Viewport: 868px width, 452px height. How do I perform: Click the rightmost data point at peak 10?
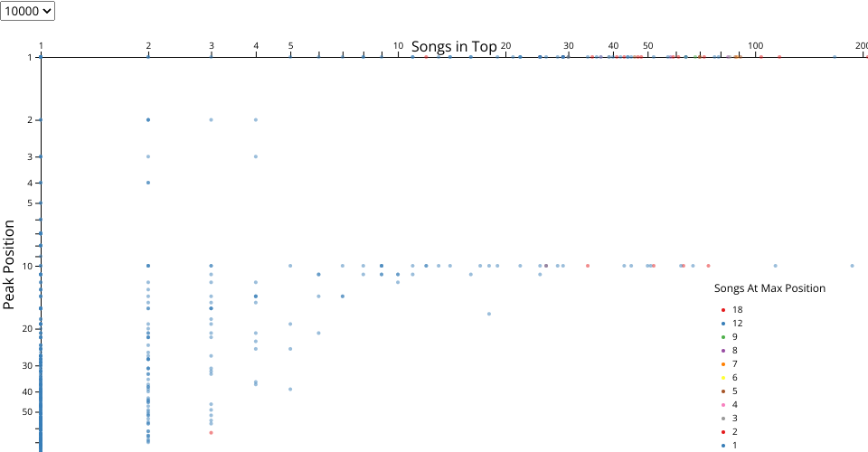(852, 266)
